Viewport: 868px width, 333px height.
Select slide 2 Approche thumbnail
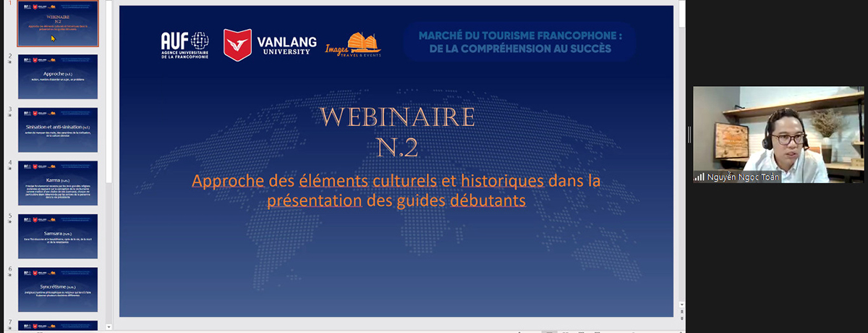[x=58, y=77]
